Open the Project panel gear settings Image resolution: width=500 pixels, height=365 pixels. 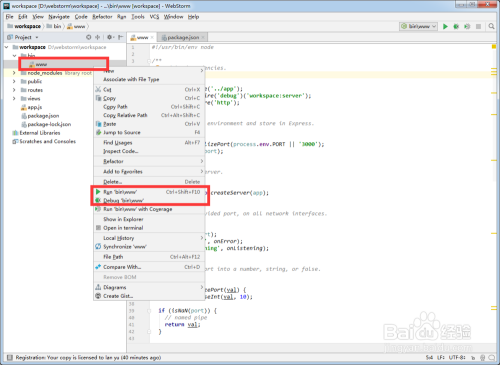point(110,37)
